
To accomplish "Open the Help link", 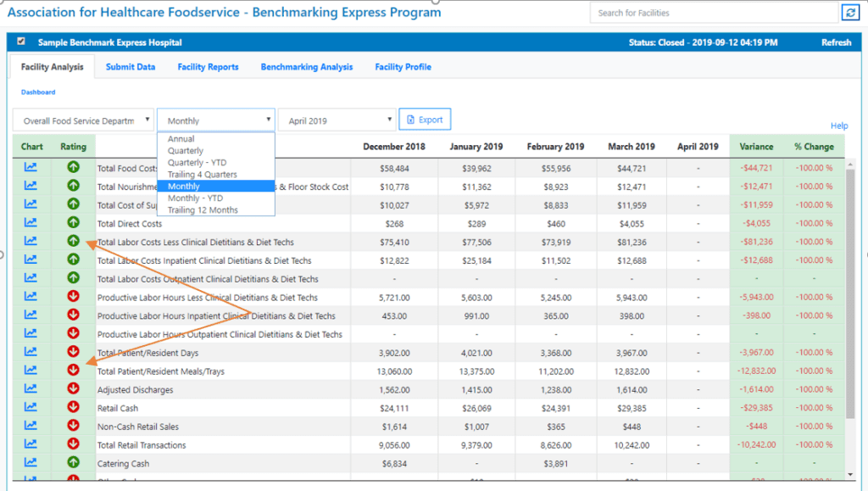I will (838, 126).
